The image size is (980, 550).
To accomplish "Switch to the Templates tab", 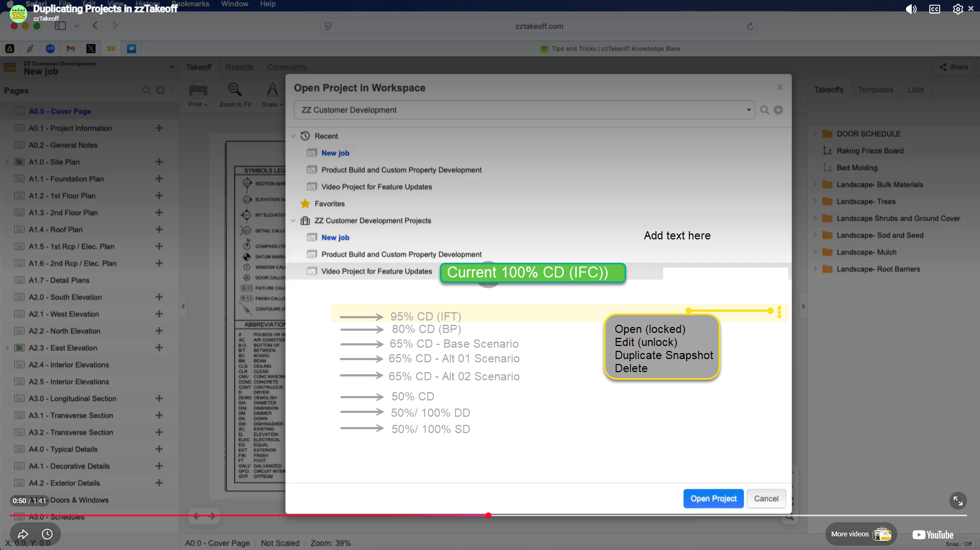I will click(x=875, y=90).
